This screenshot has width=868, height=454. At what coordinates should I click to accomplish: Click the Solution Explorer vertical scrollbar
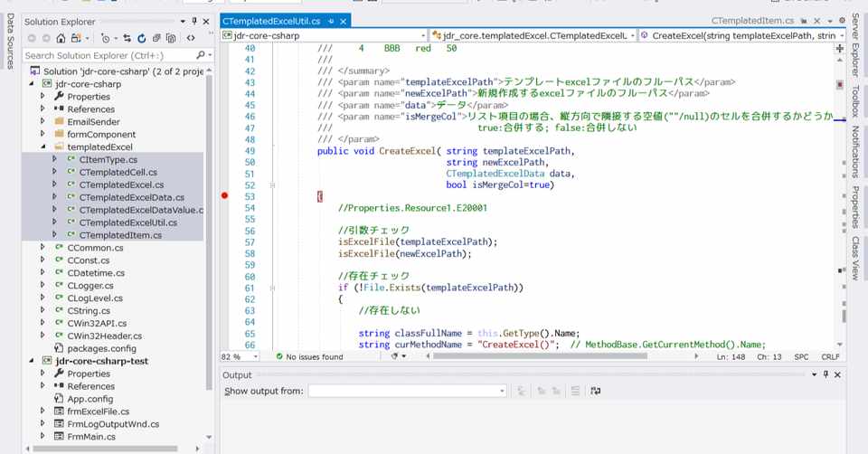[209, 232]
